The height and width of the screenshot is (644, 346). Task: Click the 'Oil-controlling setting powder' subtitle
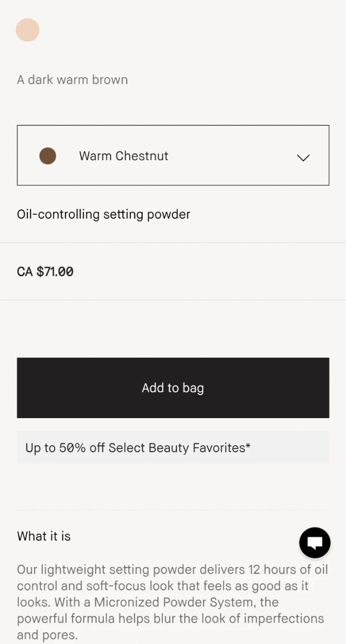[x=103, y=214]
